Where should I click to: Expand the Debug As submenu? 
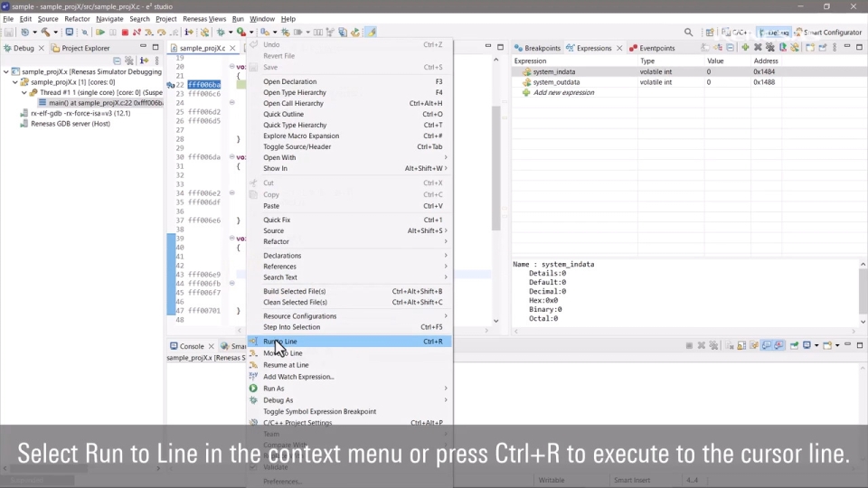point(350,400)
